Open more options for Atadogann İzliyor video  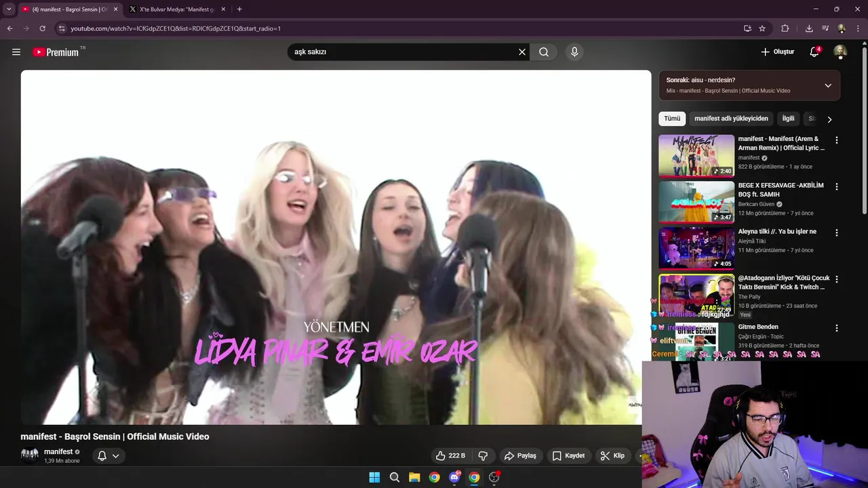837,279
